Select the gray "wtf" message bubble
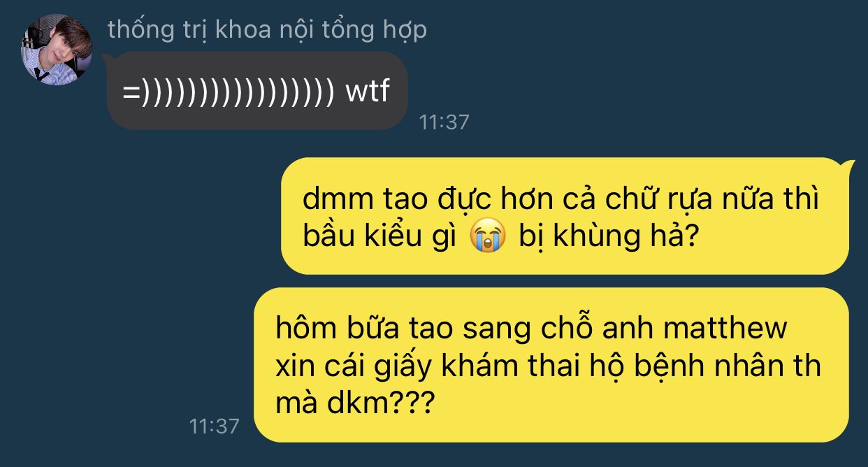Screen dimensions: 868x467 (x=256, y=90)
